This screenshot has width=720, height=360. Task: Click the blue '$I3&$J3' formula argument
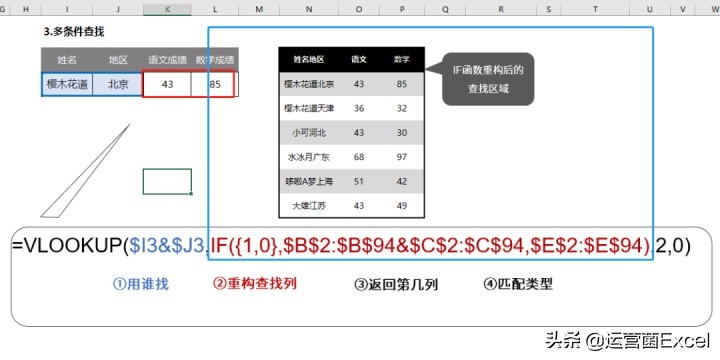167,247
